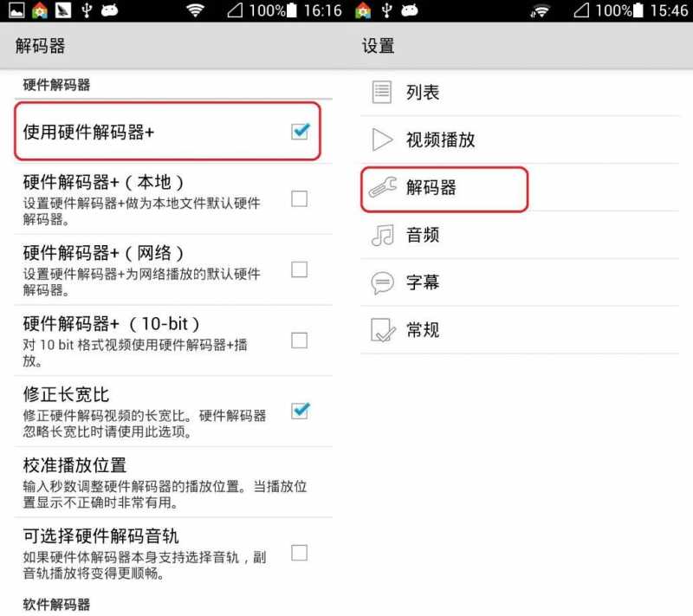The width and height of the screenshot is (693, 616).
Task: Select 常规 in the settings list
Action: click(x=520, y=330)
